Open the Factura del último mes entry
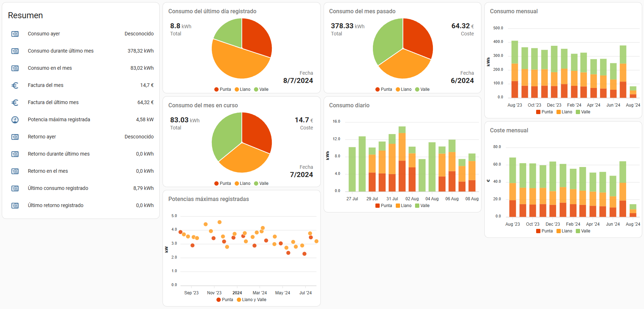 click(x=81, y=103)
